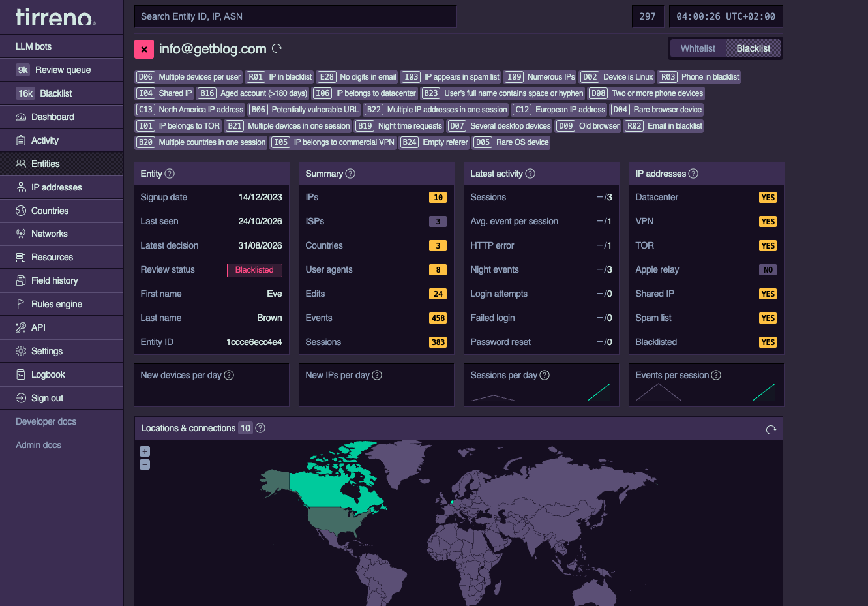868x606 pixels.
Task: Open the Admin docs link
Action: tap(38, 445)
